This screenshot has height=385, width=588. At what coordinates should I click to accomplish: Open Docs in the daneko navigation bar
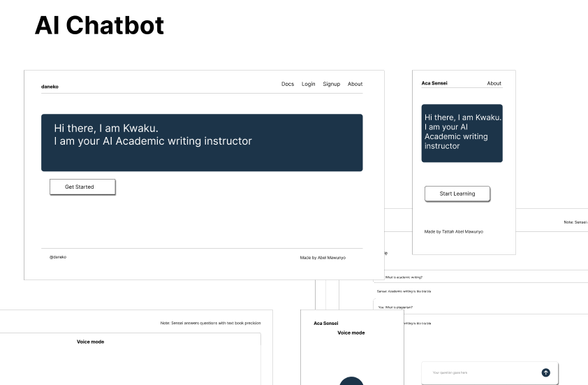(288, 84)
